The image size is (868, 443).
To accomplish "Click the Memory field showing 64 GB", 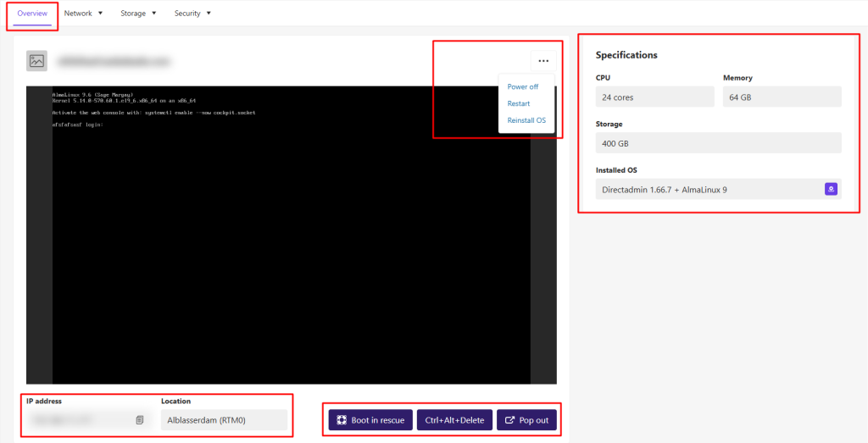I will pos(782,97).
